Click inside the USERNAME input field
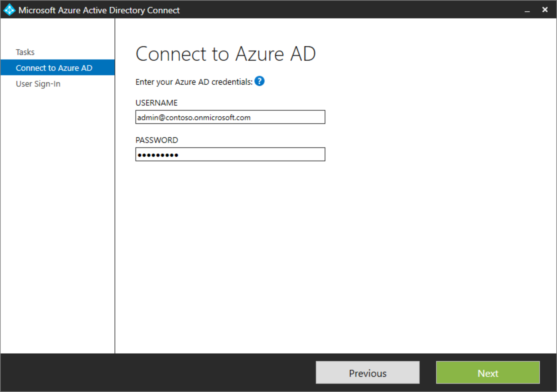 click(x=230, y=117)
